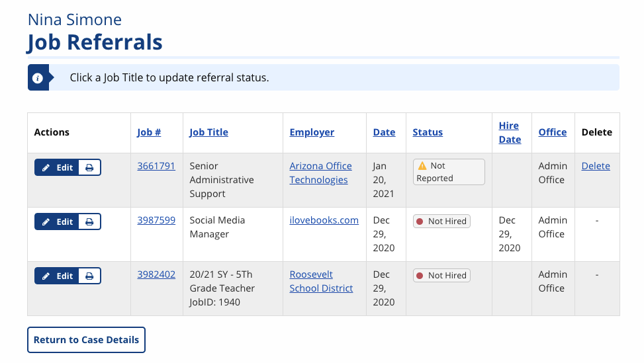Sort table by Employer column

pyautogui.click(x=312, y=132)
